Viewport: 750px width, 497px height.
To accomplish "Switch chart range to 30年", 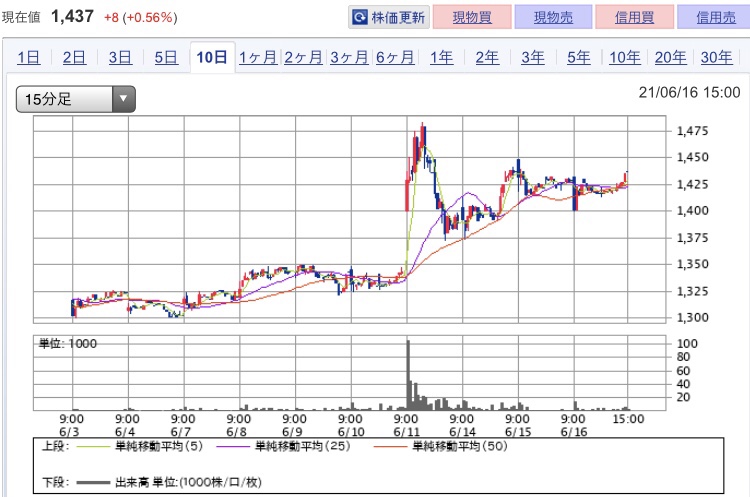I will pos(717,57).
